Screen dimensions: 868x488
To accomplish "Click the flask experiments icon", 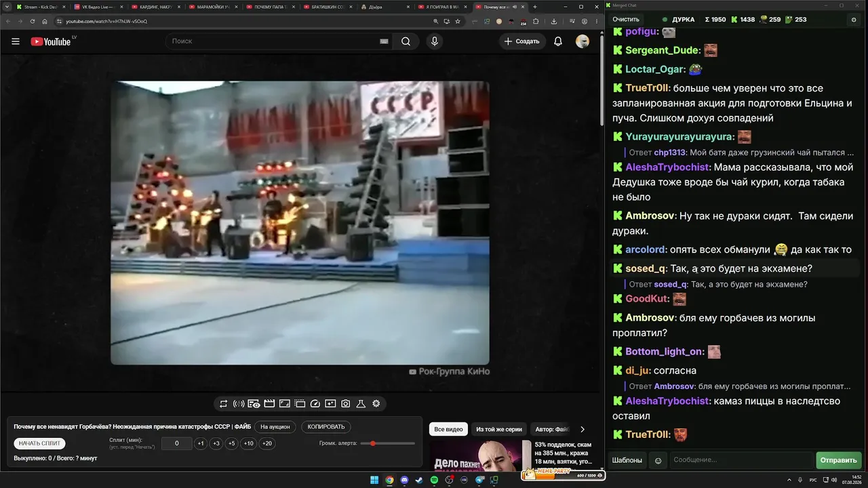I will [x=361, y=403].
